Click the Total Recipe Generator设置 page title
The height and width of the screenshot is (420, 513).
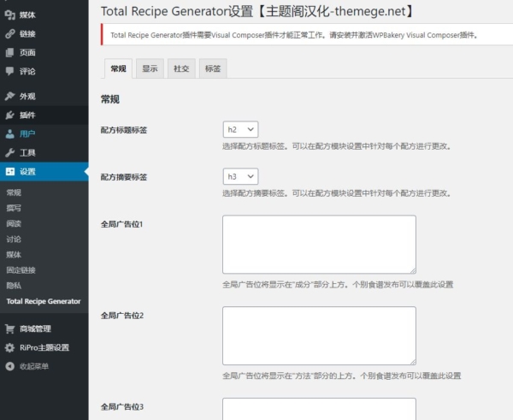click(x=258, y=11)
